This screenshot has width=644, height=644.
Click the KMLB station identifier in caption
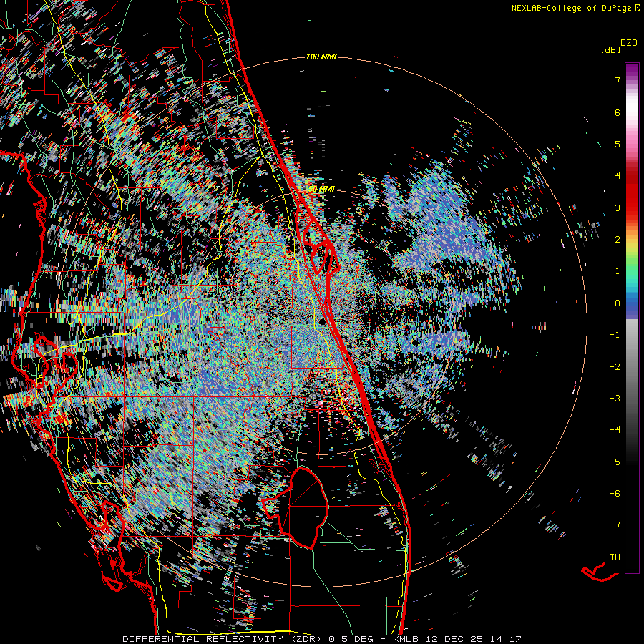click(x=406, y=639)
